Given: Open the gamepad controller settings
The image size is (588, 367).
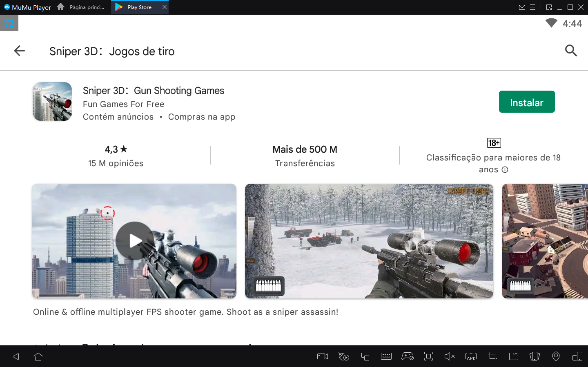Looking at the screenshot, I should click(407, 356).
